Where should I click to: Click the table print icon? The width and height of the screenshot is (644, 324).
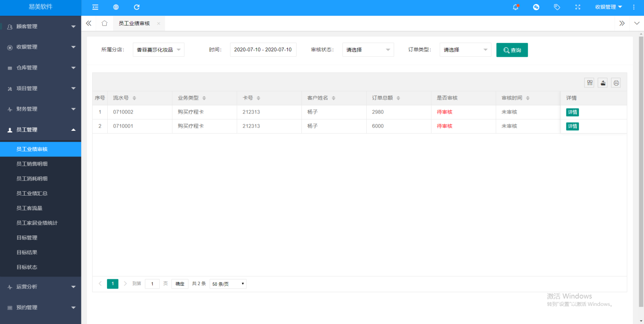pos(616,83)
